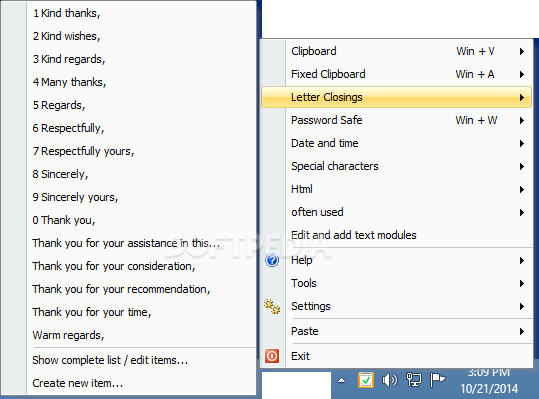
Task: Choose Exit from the menu
Action: [x=396, y=356]
